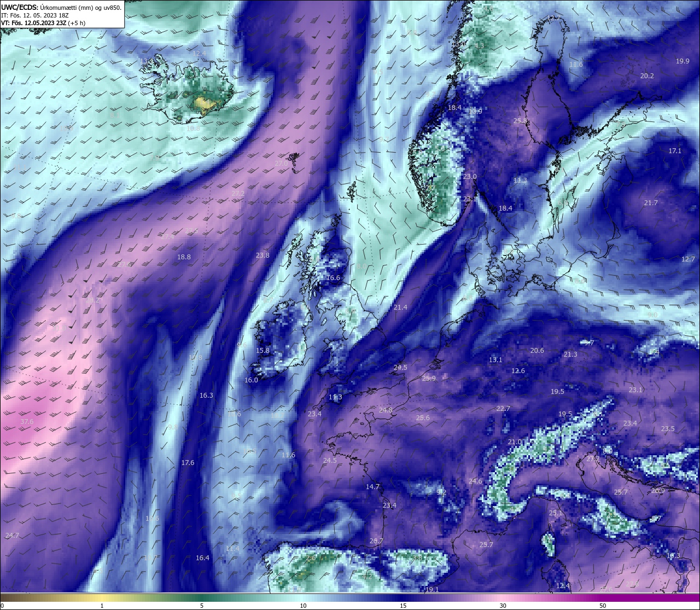This screenshot has height=610, width=700.
Task: Click the 12.6 value label
Action: coord(518,370)
